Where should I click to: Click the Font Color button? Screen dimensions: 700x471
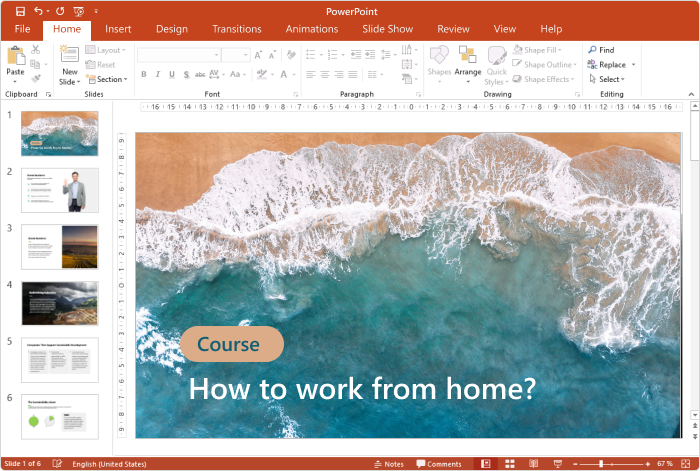tap(283, 75)
